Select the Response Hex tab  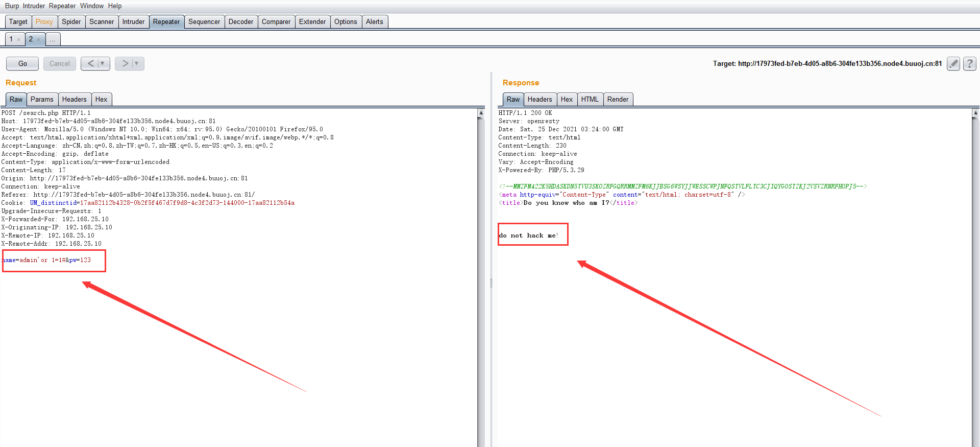567,99
